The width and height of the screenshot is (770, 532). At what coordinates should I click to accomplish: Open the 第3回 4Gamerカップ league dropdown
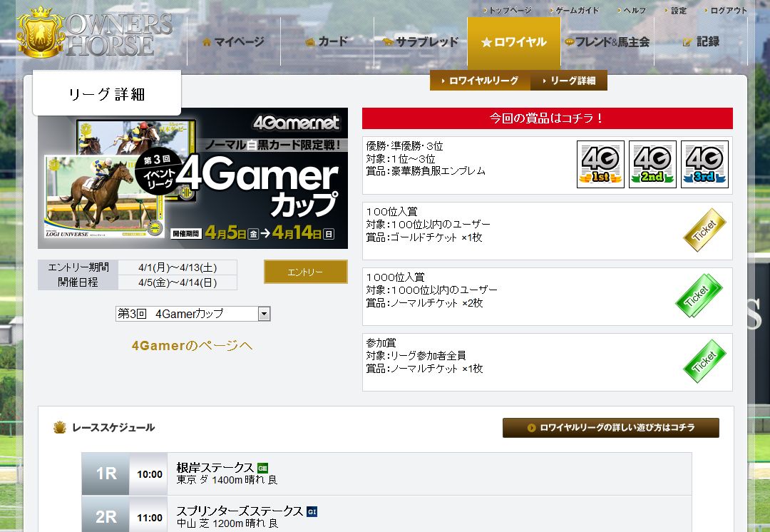[193, 314]
